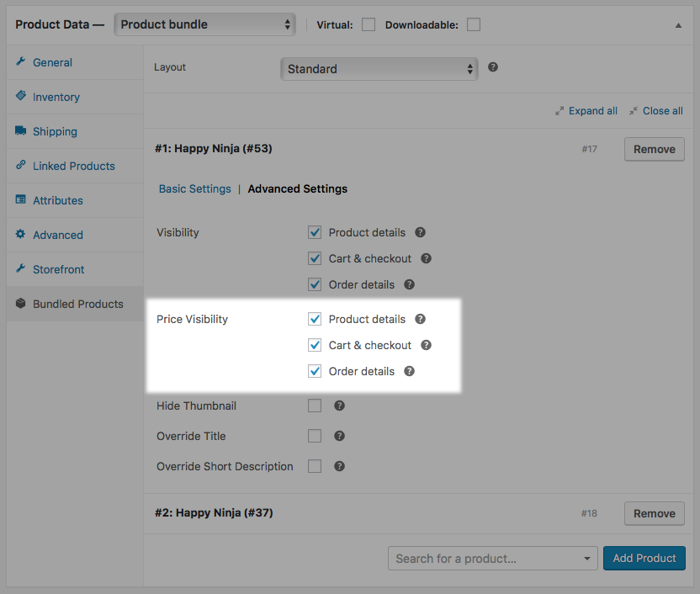The image size is (700, 594).
Task: Click the Linked Products chain icon
Action: click(x=20, y=165)
